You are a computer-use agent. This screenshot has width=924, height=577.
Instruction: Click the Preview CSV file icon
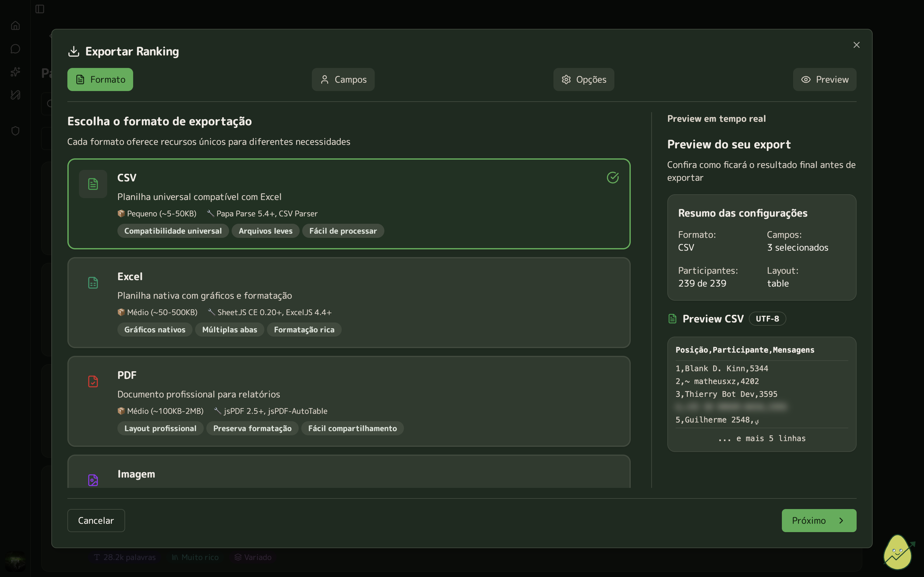[x=672, y=319]
